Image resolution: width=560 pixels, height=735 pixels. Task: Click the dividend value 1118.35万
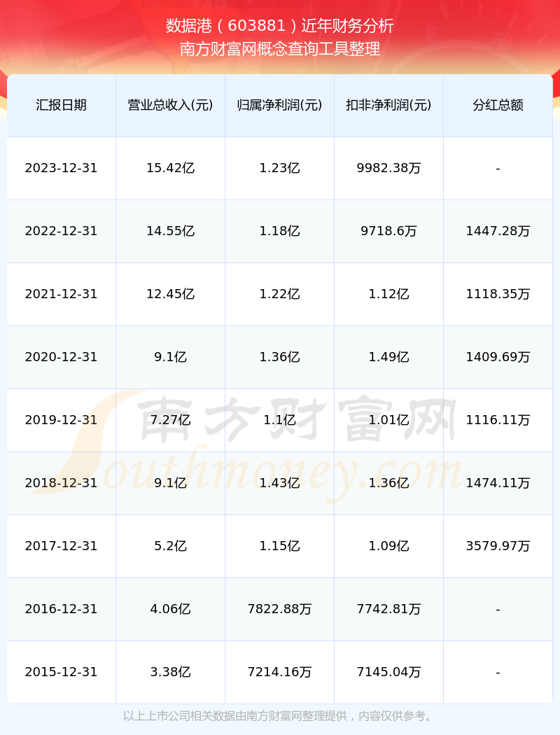coord(498,295)
